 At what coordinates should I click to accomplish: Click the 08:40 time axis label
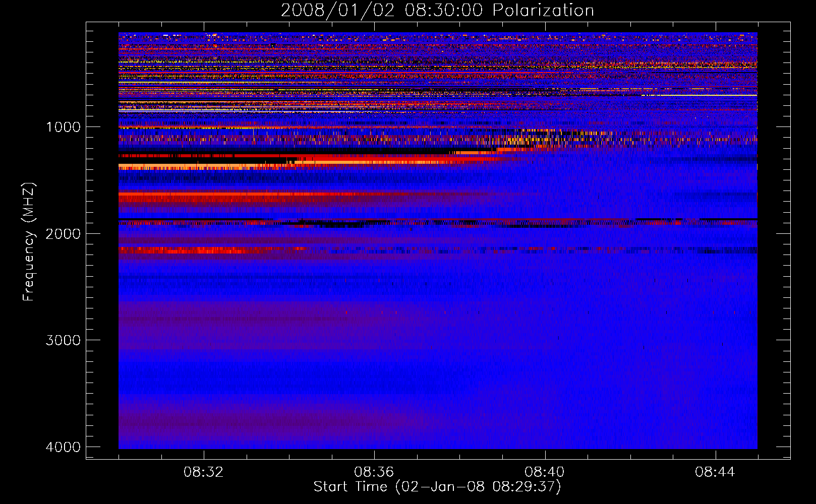coord(545,472)
